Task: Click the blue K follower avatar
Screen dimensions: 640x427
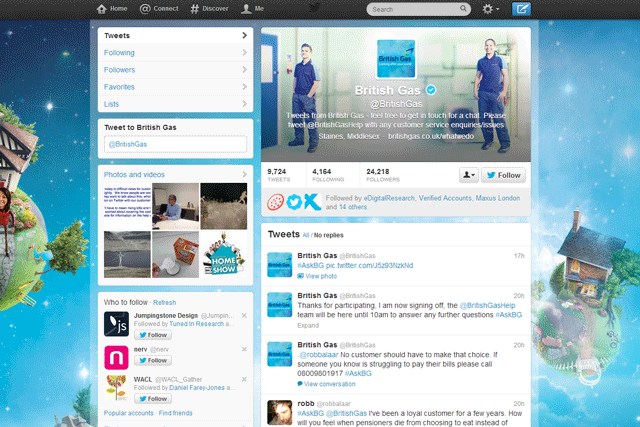Action: pos(313,202)
